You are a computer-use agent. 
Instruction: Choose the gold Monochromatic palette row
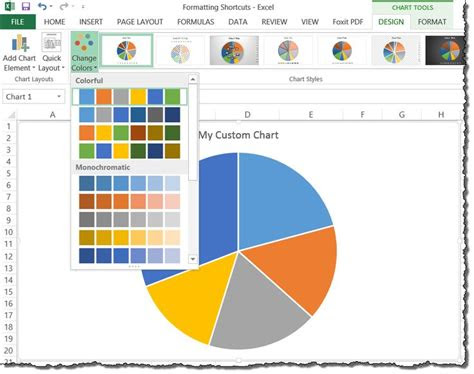coord(130,238)
